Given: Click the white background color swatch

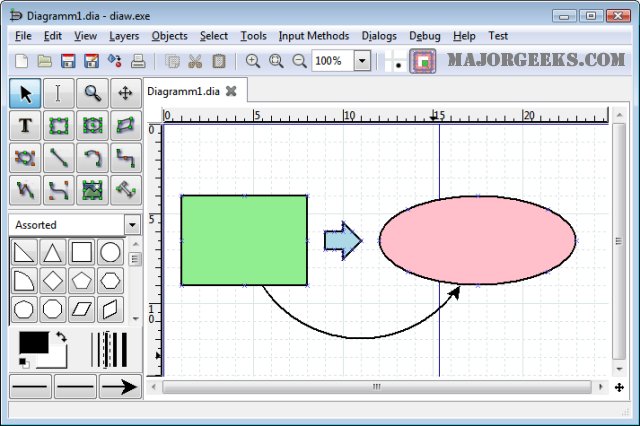Looking at the screenshot, I should tap(57, 360).
